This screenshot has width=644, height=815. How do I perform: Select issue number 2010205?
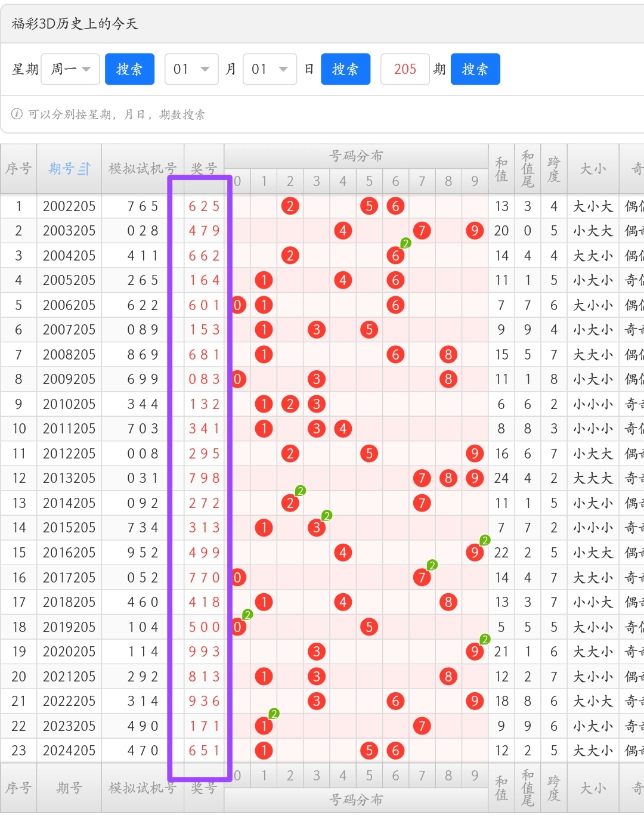click(69, 404)
